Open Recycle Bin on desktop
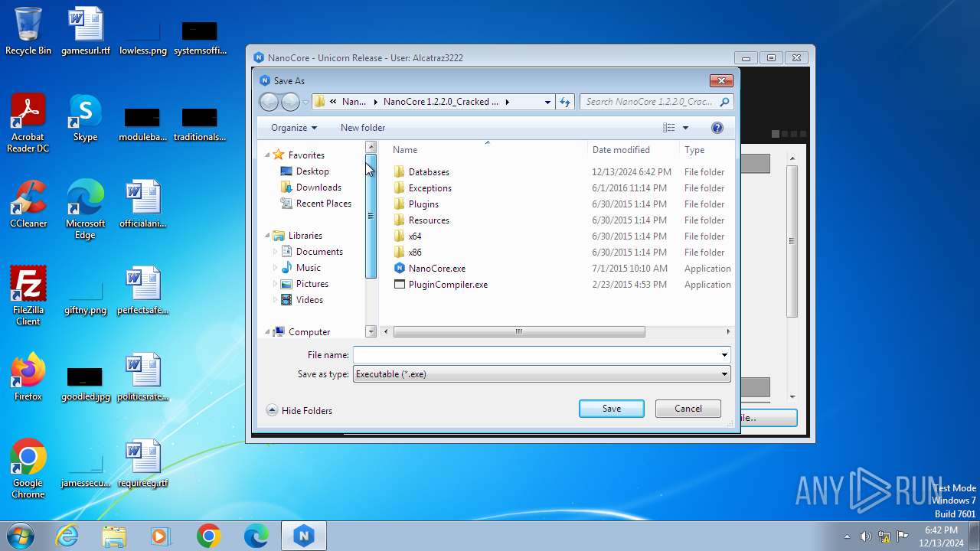This screenshot has height=551, width=980. (28, 31)
